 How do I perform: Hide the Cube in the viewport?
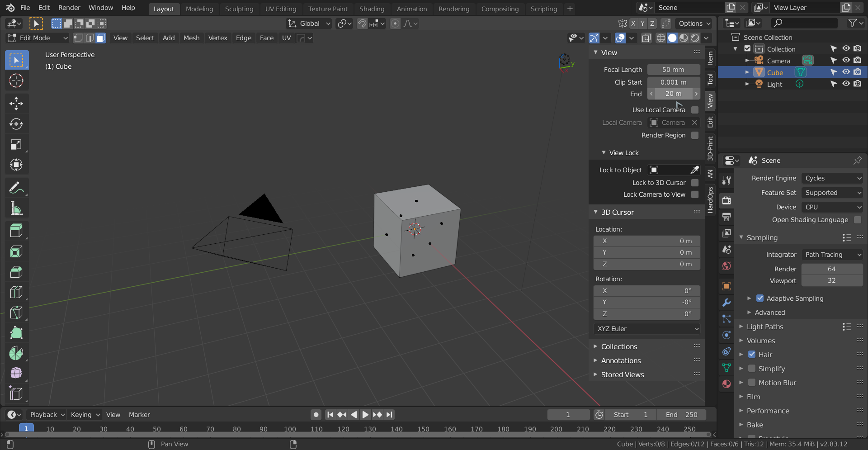[846, 72]
